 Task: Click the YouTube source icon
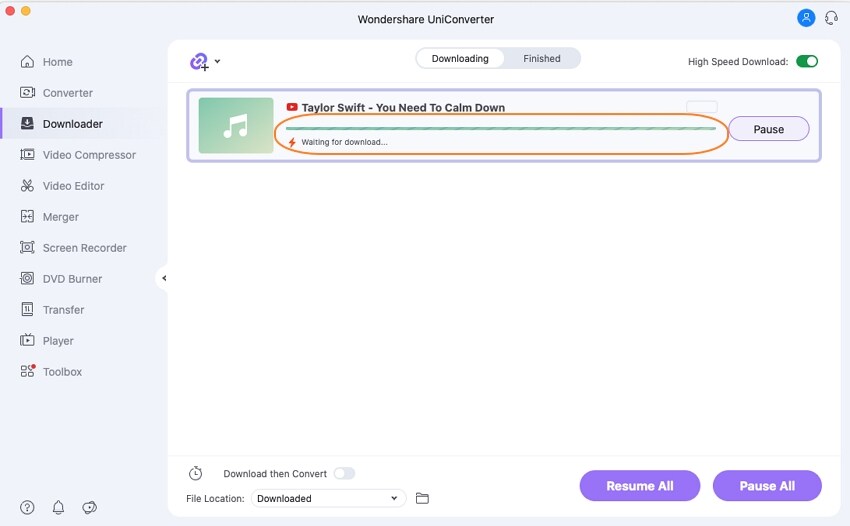pyautogui.click(x=292, y=107)
